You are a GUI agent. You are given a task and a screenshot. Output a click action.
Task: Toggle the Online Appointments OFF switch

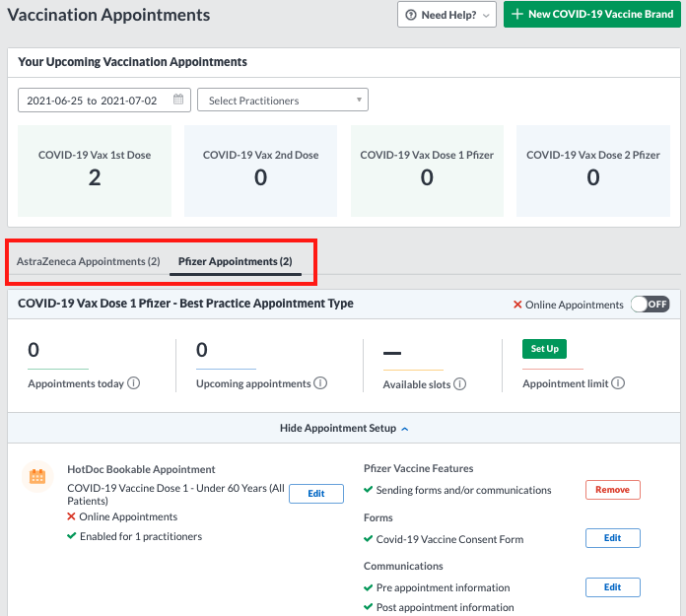click(x=650, y=305)
